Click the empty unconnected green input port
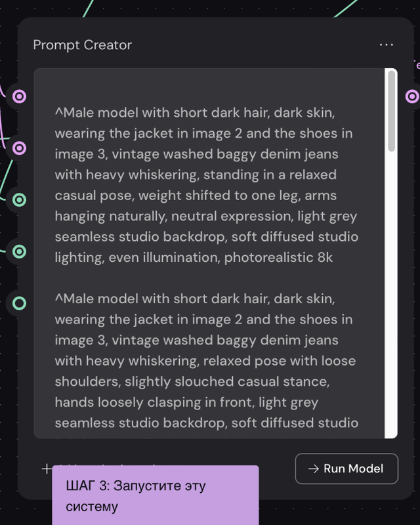Viewport: 420px width, 525px height. coord(20,303)
